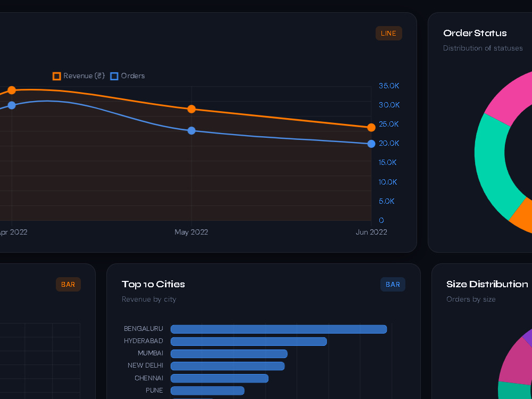Click the orange segment of Order Status donut

point(522,215)
